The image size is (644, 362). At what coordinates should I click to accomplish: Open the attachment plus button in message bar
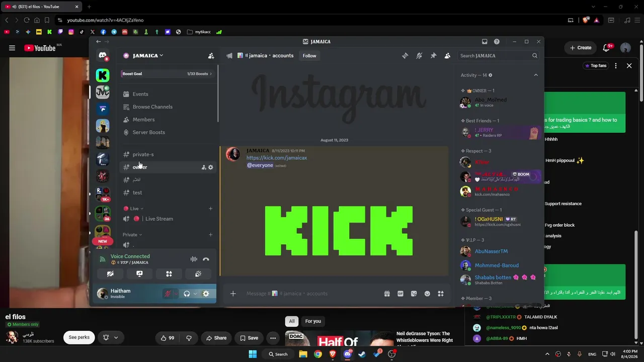[233, 294]
